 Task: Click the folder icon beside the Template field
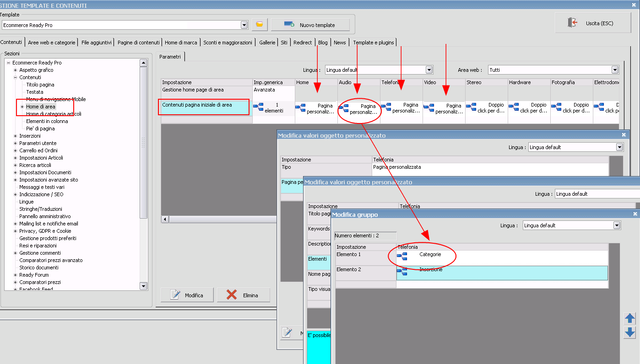click(259, 25)
